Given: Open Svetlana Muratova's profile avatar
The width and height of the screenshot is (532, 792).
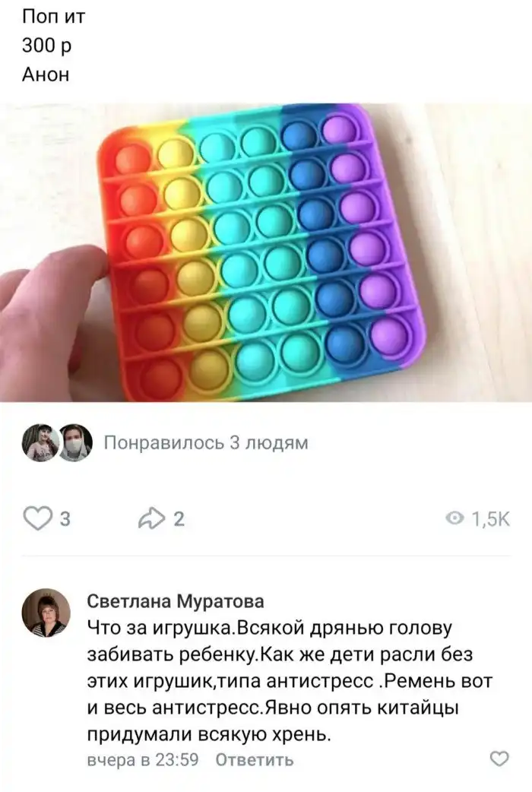Looking at the screenshot, I should (46, 613).
